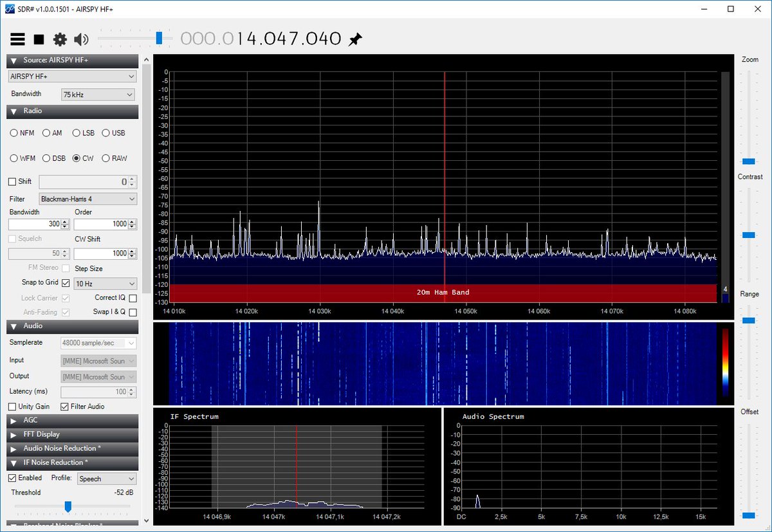Enable Correct IQ checkbox
This screenshot has width=772, height=532.
pos(133,298)
